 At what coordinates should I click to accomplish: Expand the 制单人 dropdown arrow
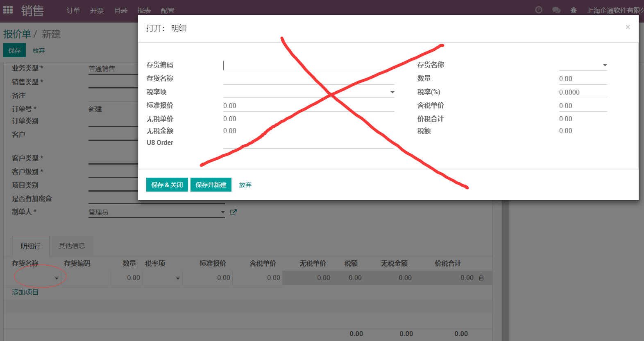pyautogui.click(x=223, y=212)
